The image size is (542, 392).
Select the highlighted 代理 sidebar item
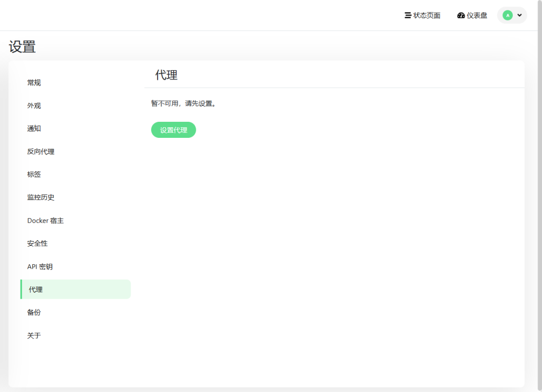coord(36,290)
